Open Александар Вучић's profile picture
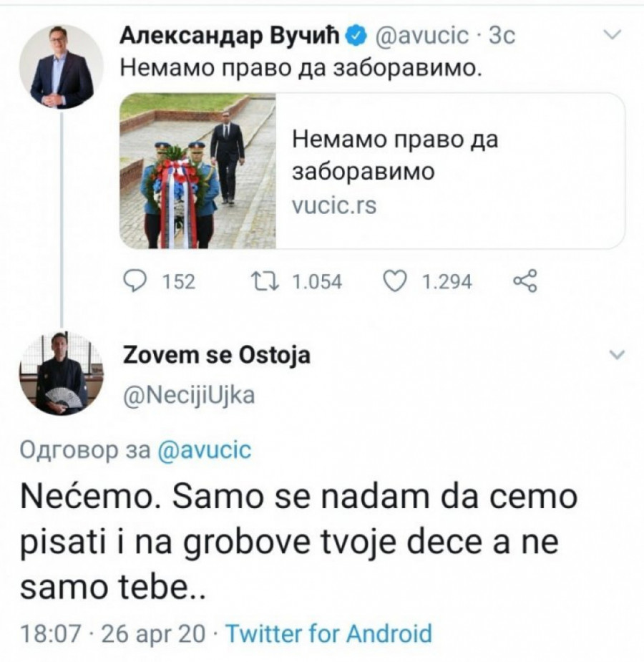The width and height of the screenshot is (644, 662). (62, 66)
